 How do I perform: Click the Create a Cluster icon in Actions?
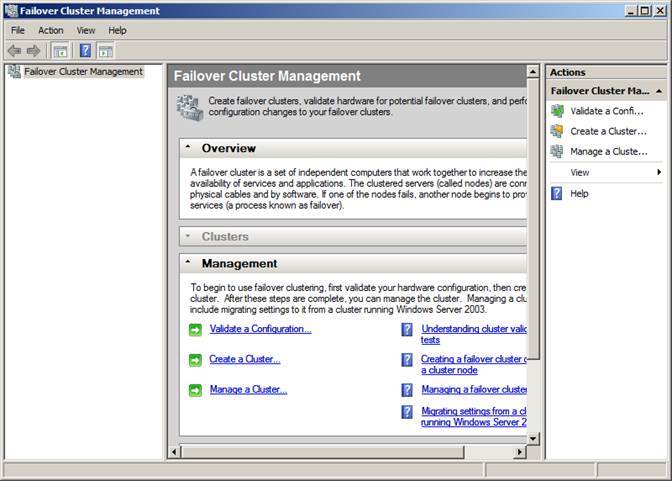(x=557, y=131)
